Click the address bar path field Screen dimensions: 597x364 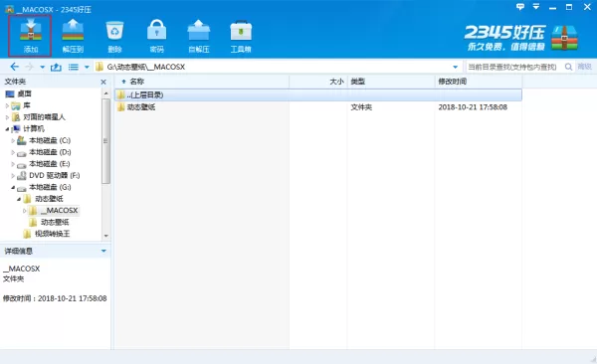tap(278, 67)
